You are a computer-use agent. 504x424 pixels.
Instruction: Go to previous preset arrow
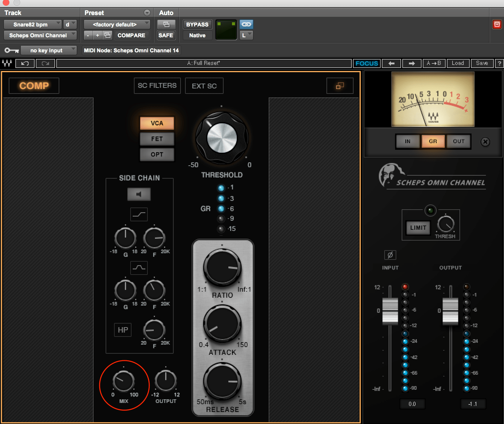click(391, 63)
